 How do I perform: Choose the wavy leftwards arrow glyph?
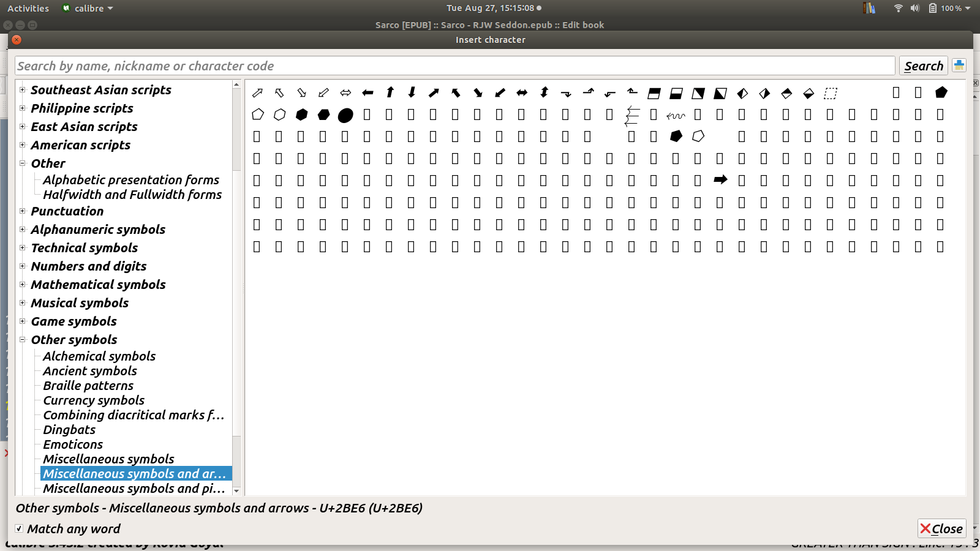tap(676, 116)
